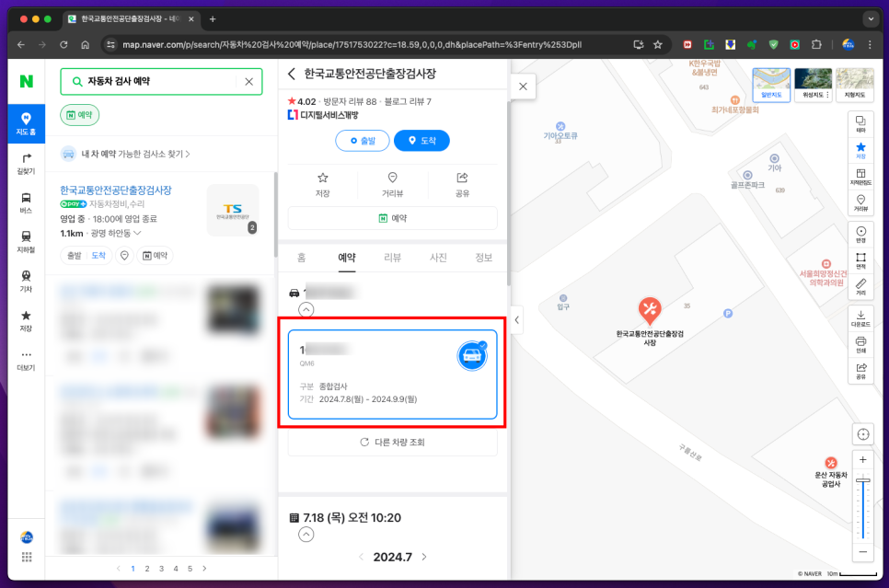
Task: Bookmark page with address bar star
Action: click(x=658, y=45)
